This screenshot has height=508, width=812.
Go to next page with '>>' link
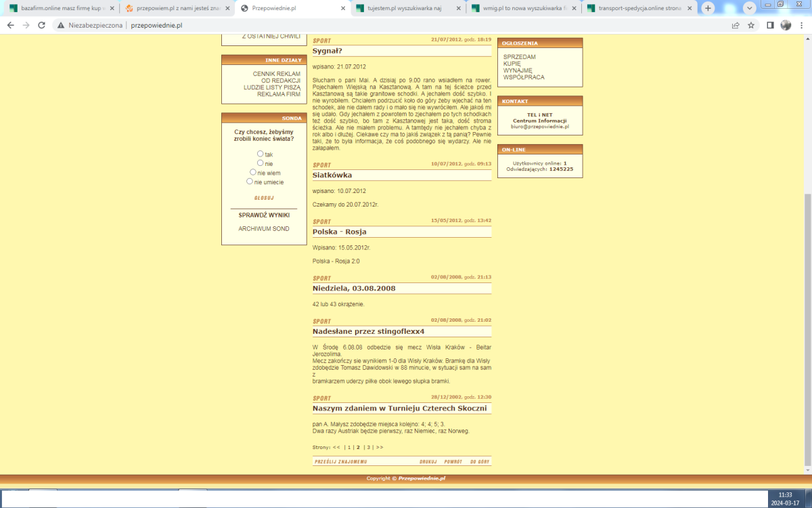click(x=380, y=447)
